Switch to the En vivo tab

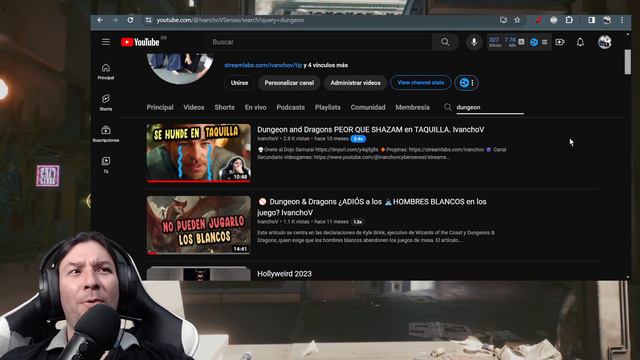pyautogui.click(x=256, y=107)
